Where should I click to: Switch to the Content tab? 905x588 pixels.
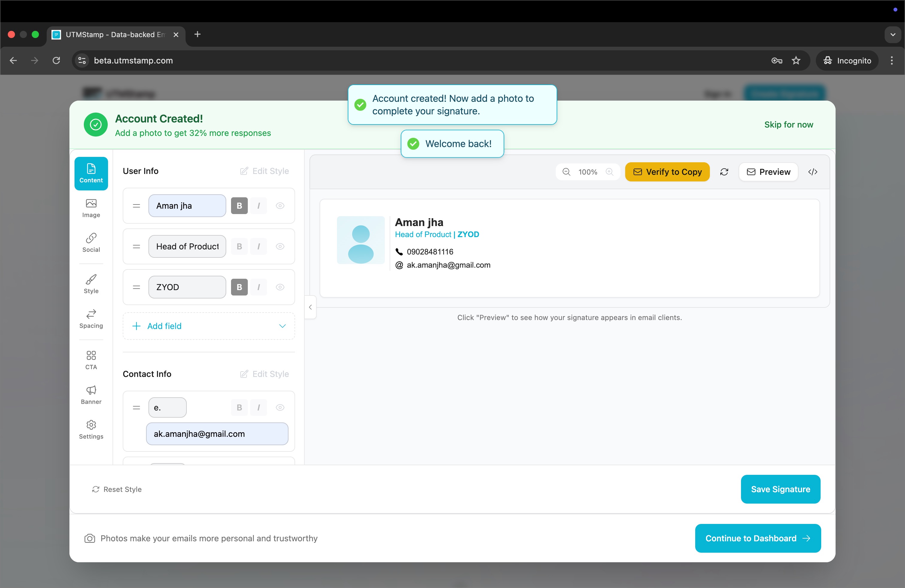pos(91,173)
